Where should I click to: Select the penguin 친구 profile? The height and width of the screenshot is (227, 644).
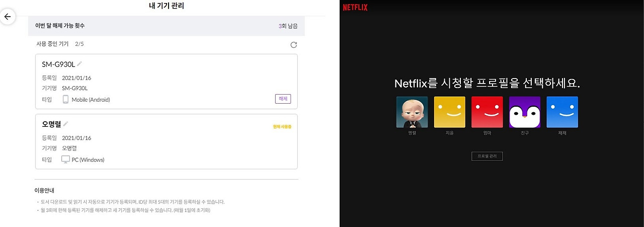(x=525, y=112)
